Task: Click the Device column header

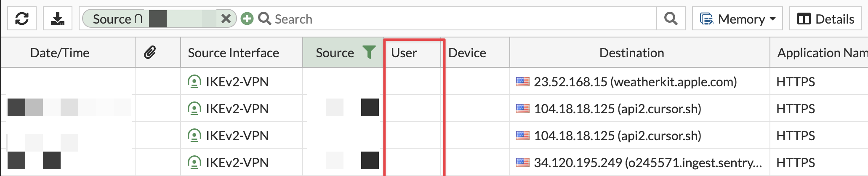Action: [467, 53]
